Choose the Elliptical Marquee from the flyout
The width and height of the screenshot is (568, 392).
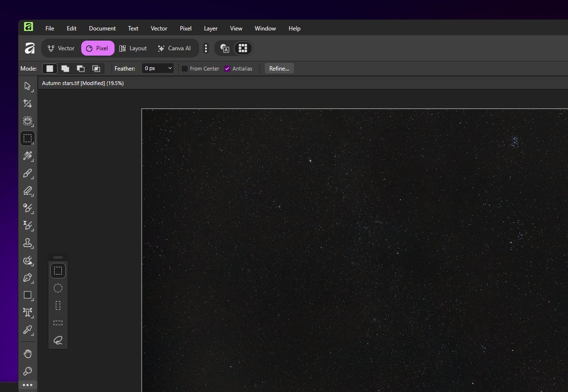coord(58,288)
